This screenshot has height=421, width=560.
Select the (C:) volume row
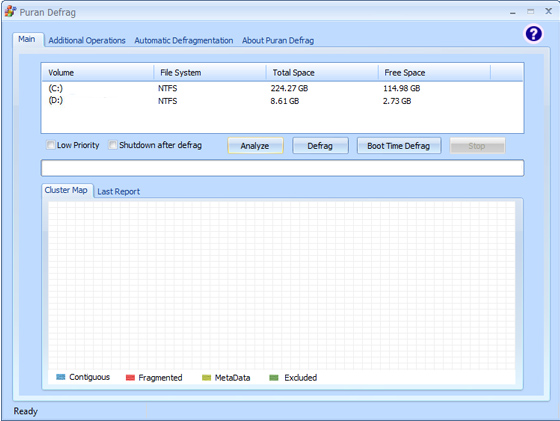click(282, 88)
